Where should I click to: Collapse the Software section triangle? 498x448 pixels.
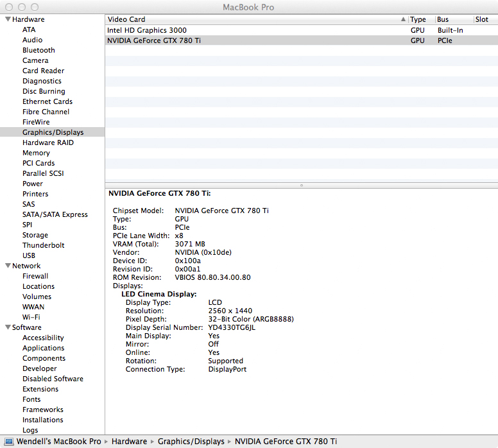coord(8,327)
